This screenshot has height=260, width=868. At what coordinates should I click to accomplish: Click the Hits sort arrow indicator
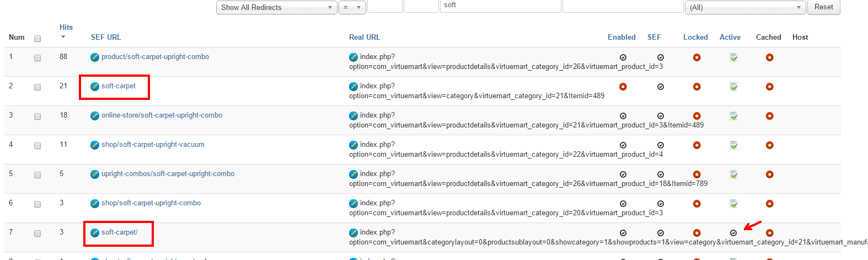63,37
